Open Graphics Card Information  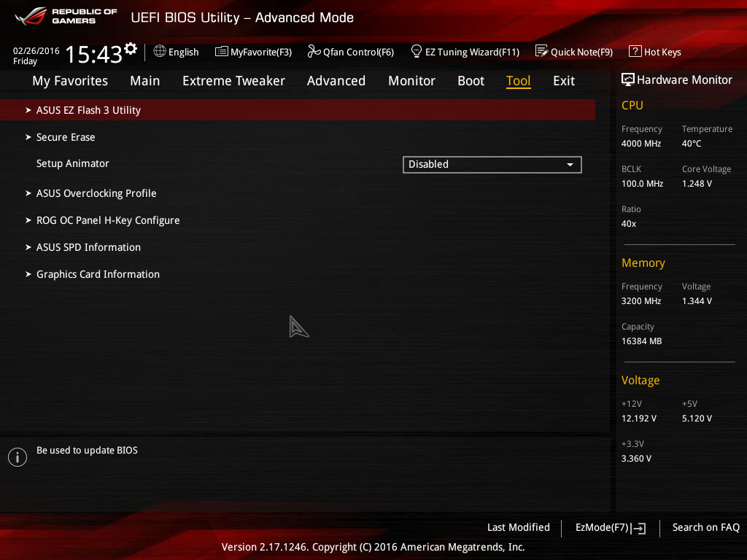pyautogui.click(x=298, y=274)
